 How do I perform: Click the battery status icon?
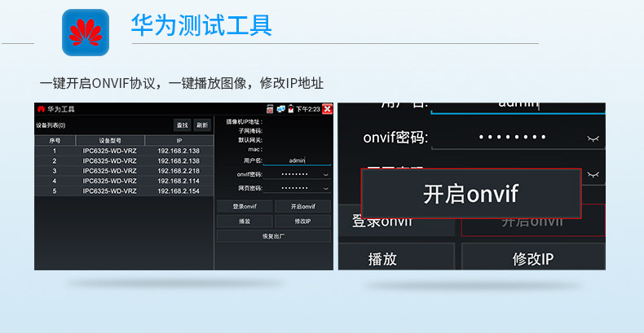pyautogui.click(x=291, y=108)
